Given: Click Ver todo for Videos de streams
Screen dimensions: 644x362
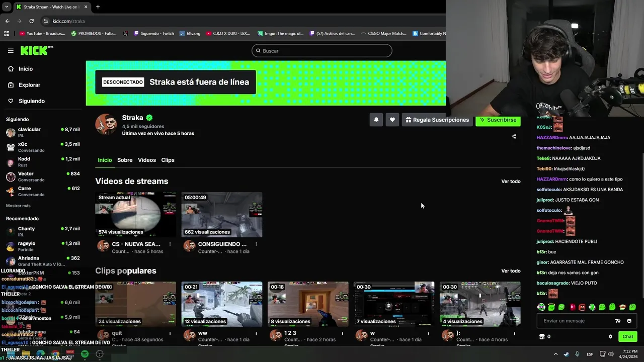Looking at the screenshot, I should click(x=511, y=182).
